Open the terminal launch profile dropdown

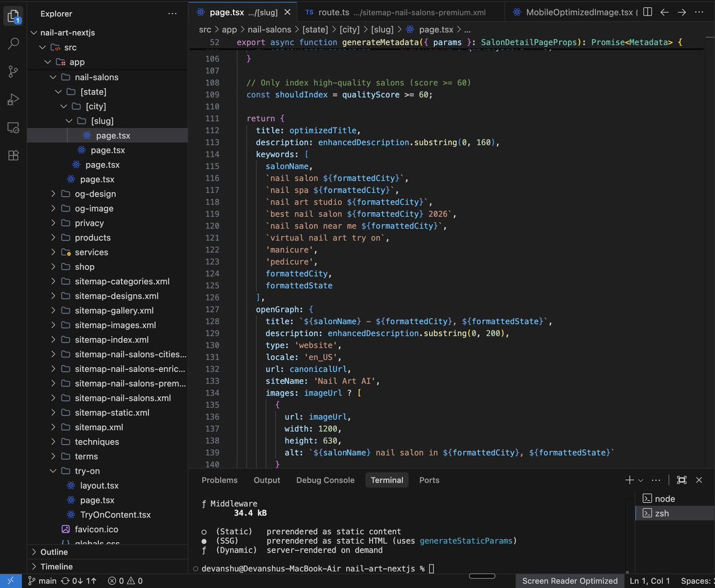[641, 480]
